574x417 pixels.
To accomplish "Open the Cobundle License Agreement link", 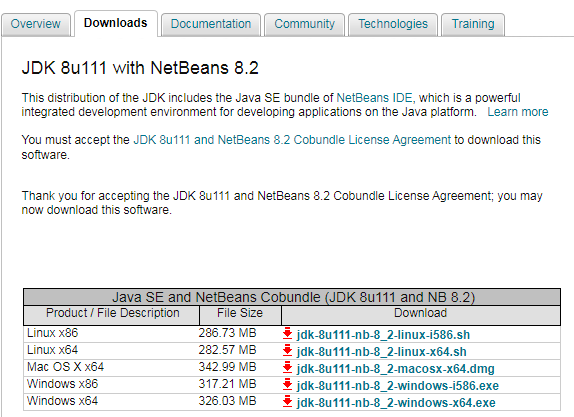I will 292,140.
